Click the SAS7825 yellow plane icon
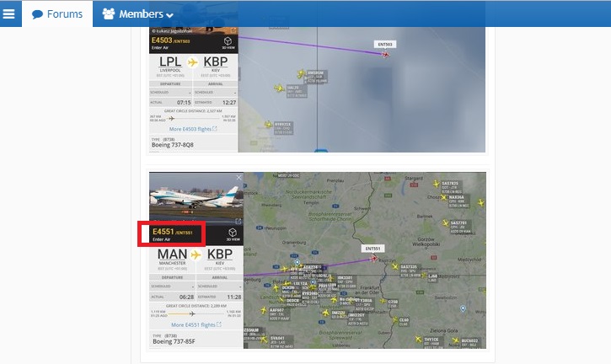611x364 pixels. (436, 184)
